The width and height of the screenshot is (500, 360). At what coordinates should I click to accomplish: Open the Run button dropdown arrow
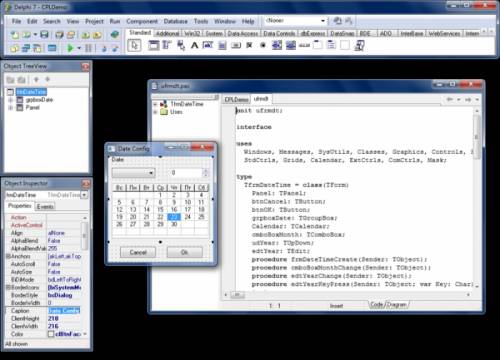tap(79, 48)
